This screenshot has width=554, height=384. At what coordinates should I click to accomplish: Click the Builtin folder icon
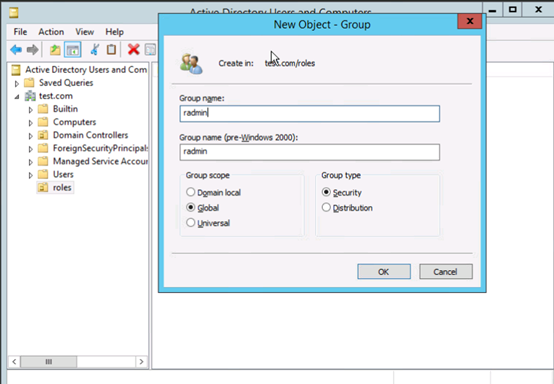[x=43, y=109]
